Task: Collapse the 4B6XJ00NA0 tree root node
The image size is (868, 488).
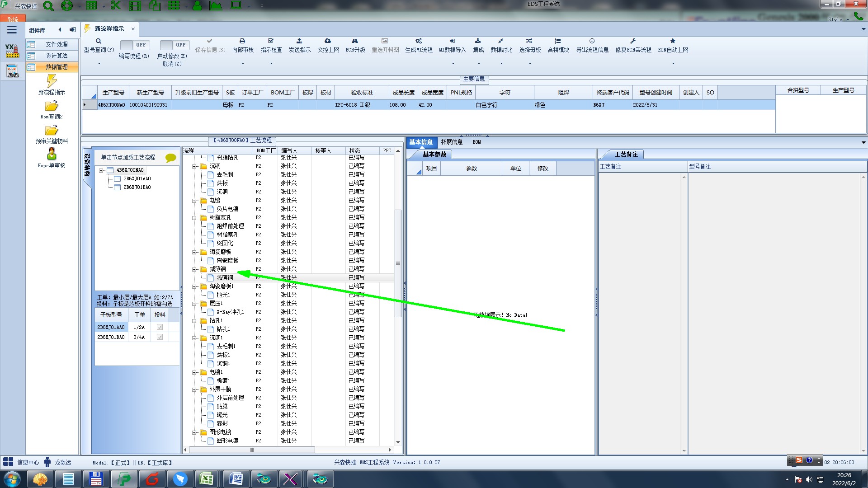Action: pos(102,170)
